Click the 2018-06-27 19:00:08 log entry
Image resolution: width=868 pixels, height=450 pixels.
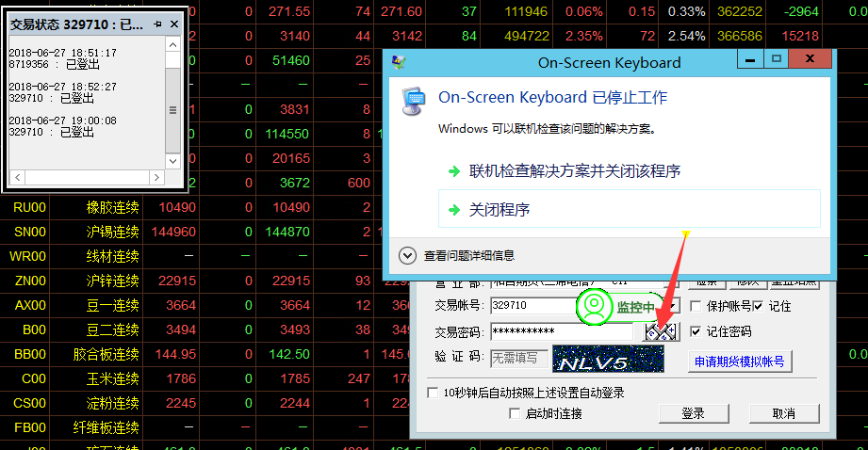click(x=62, y=121)
